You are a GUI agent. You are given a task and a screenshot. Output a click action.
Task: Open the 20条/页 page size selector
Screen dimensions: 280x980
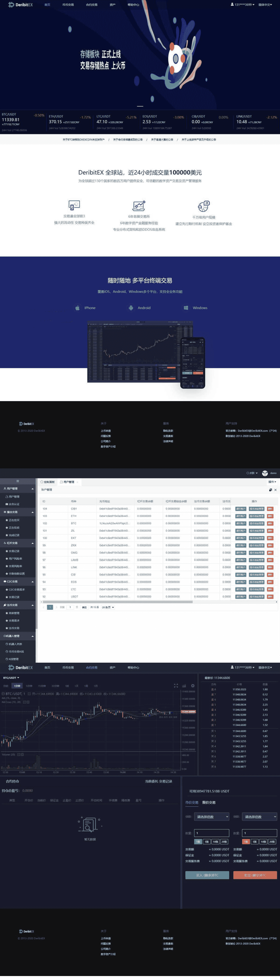click(108, 607)
